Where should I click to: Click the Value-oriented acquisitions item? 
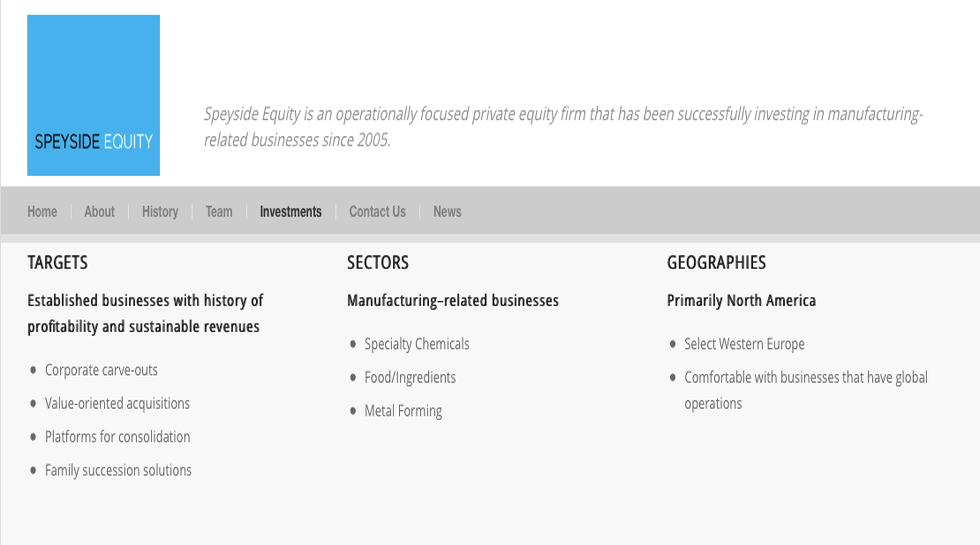(117, 404)
